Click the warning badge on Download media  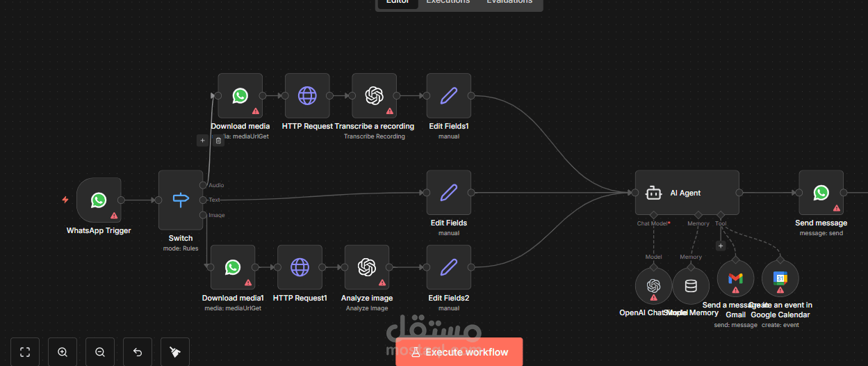click(x=256, y=111)
